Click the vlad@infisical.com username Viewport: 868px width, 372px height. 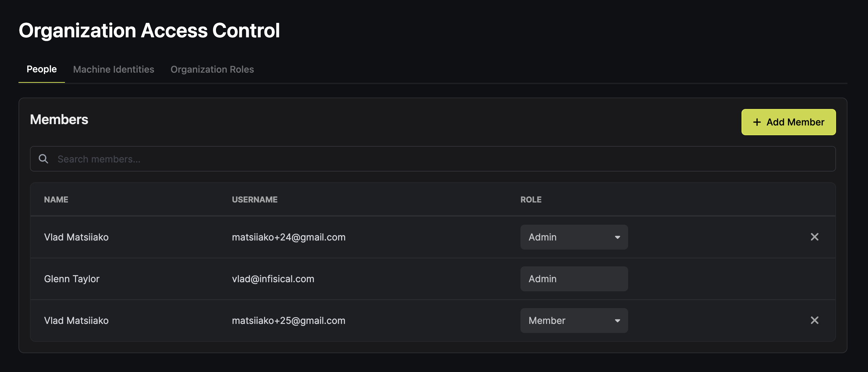click(273, 278)
